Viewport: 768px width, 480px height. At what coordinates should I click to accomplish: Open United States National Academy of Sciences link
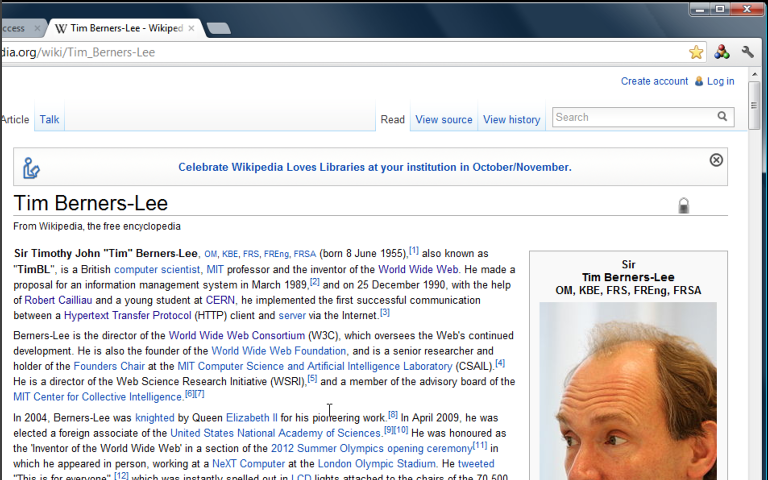click(x=275, y=433)
